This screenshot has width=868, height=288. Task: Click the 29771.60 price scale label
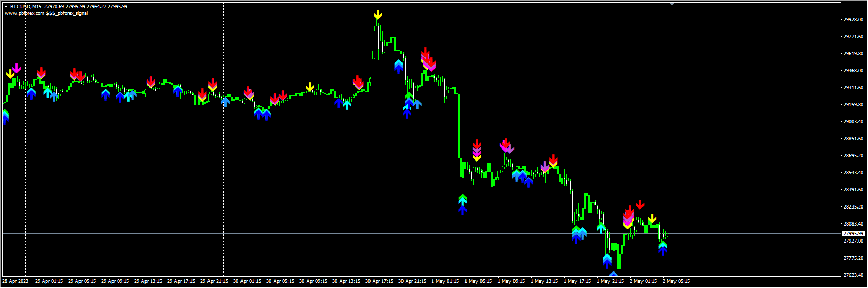tap(854, 37)
